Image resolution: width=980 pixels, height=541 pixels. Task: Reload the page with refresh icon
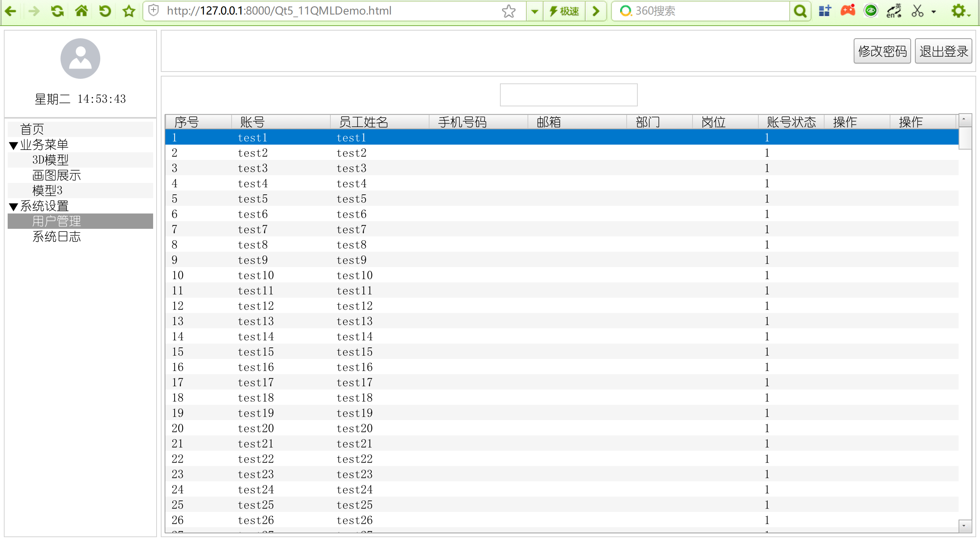pos(57,11)
